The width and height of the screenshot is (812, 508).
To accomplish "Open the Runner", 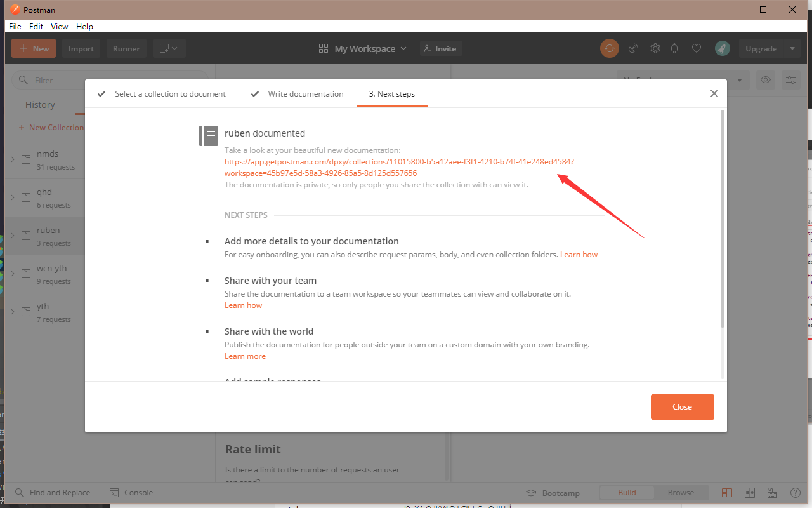I will pos(127,48).
